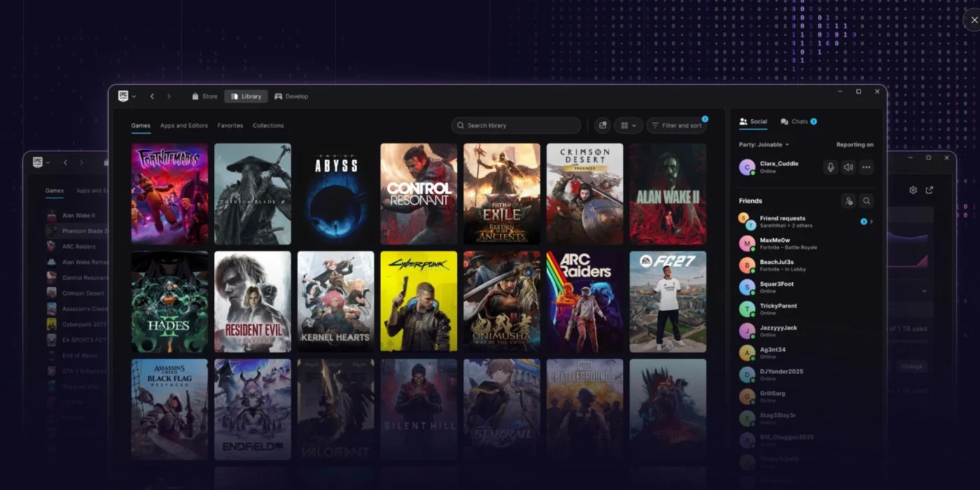Select Crimson Desert in left window list
980x490 pixels.
76,293
